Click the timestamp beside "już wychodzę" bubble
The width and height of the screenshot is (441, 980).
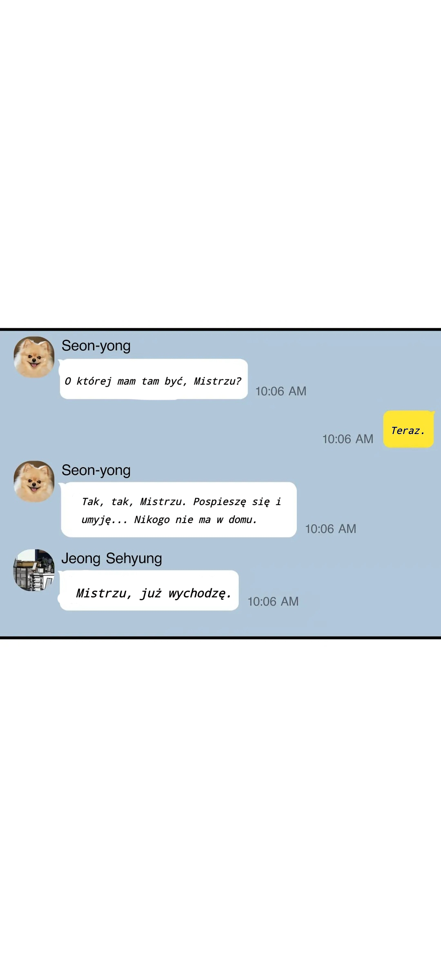coord(273,601)
